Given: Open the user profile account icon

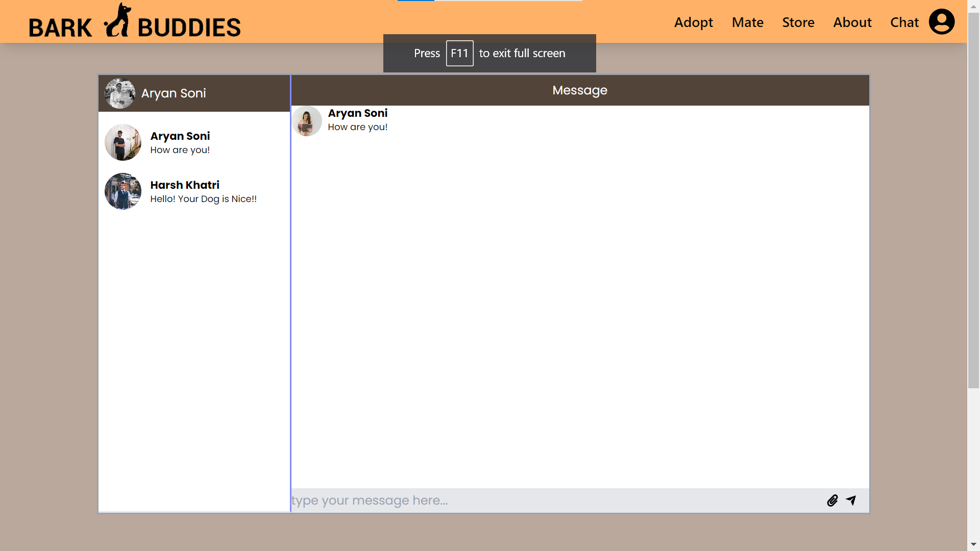Looking at the screenshot, I should 941,22.
